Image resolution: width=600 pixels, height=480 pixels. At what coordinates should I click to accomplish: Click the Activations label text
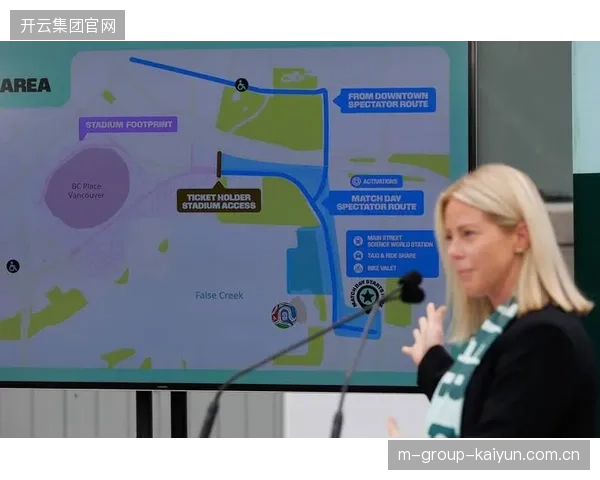click(x=380, y=181)
